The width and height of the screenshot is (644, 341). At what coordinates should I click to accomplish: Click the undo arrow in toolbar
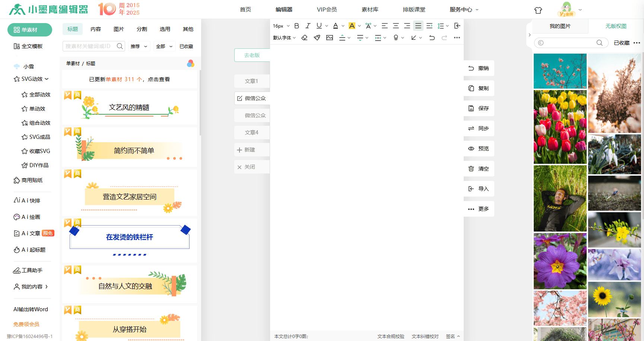coord(432,38)
